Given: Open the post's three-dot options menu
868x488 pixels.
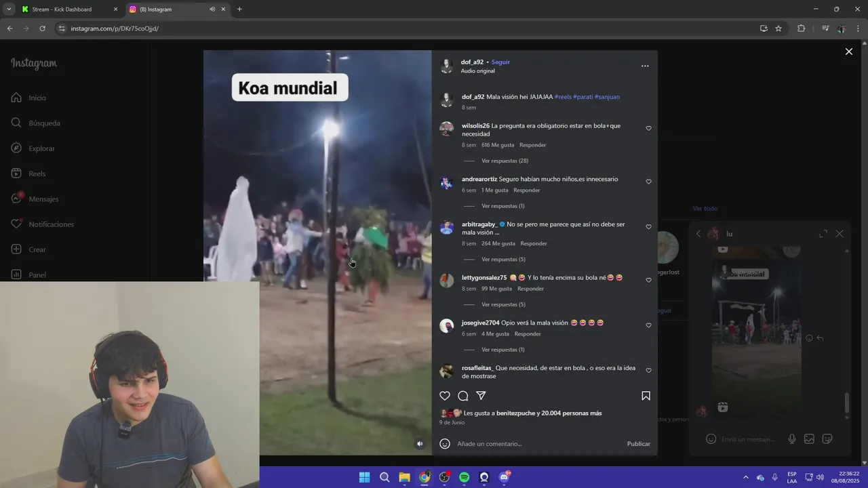Looking at the screenshot, I should coord(645,66).
